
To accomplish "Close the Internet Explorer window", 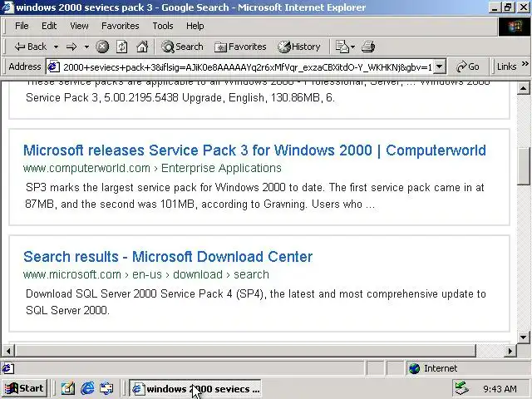I will click(524, 7).
